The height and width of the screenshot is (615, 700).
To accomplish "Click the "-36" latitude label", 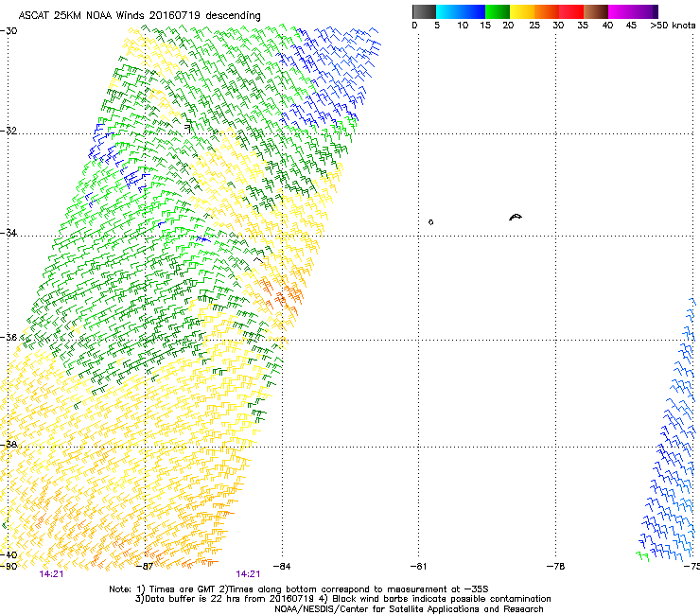I will 9,337.
